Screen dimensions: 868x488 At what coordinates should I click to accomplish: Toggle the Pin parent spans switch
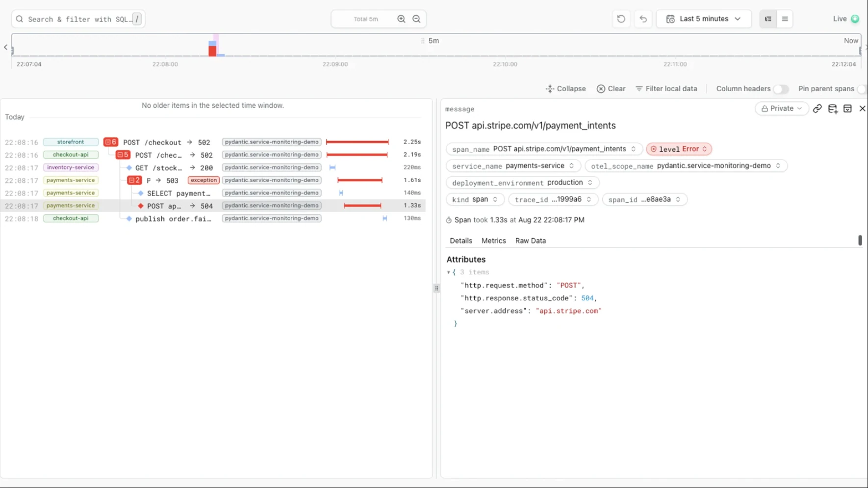[862, 89]
